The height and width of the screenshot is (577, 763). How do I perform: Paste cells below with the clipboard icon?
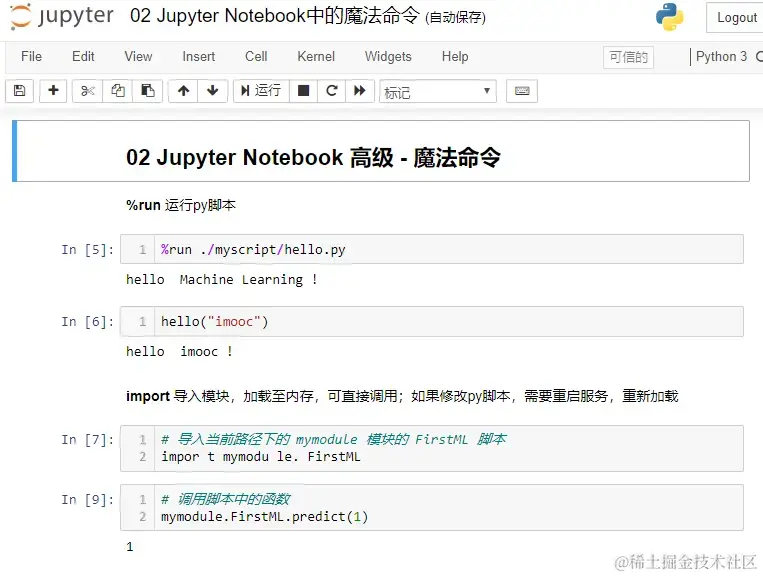(x=147, y=91)
